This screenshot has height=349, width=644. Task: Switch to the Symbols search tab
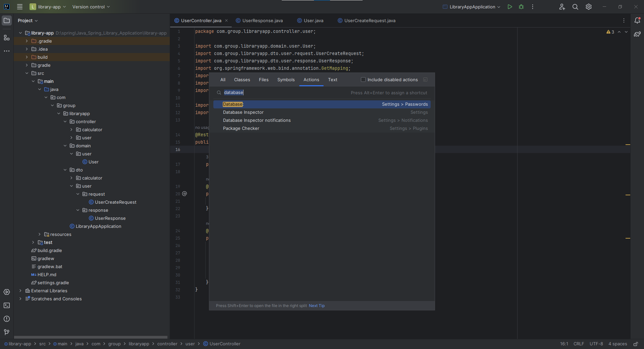click(x=286, y=80)
